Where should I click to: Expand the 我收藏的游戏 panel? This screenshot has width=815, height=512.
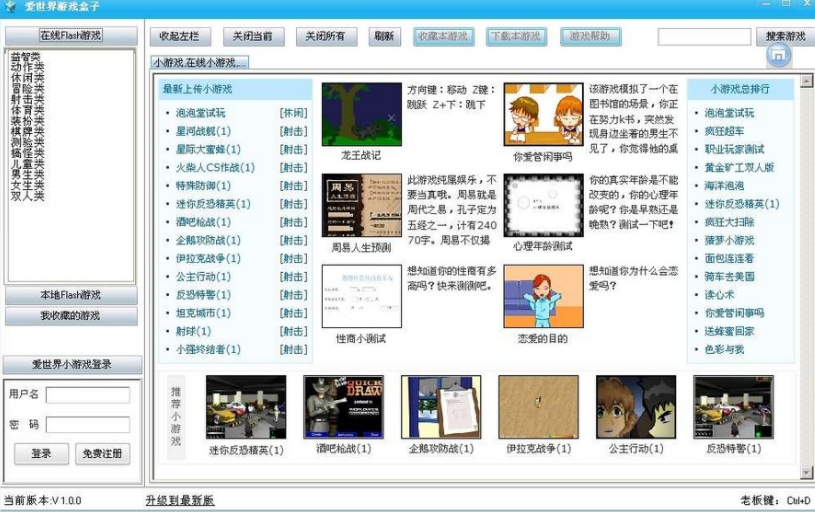(71, 316)
